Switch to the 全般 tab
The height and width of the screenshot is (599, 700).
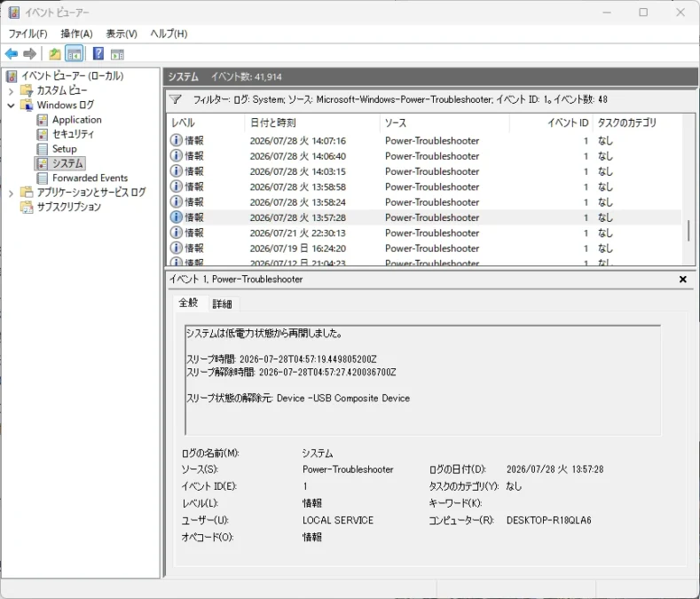[188, 303]
